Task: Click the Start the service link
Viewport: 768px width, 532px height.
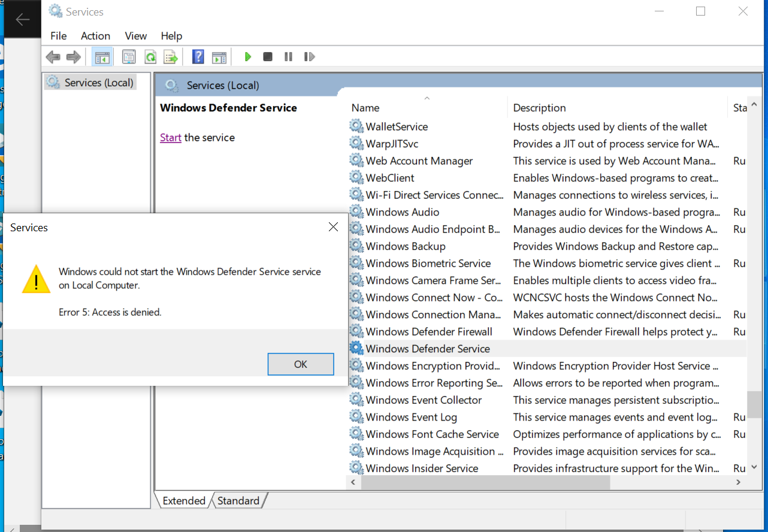Action: pos(171,138)
